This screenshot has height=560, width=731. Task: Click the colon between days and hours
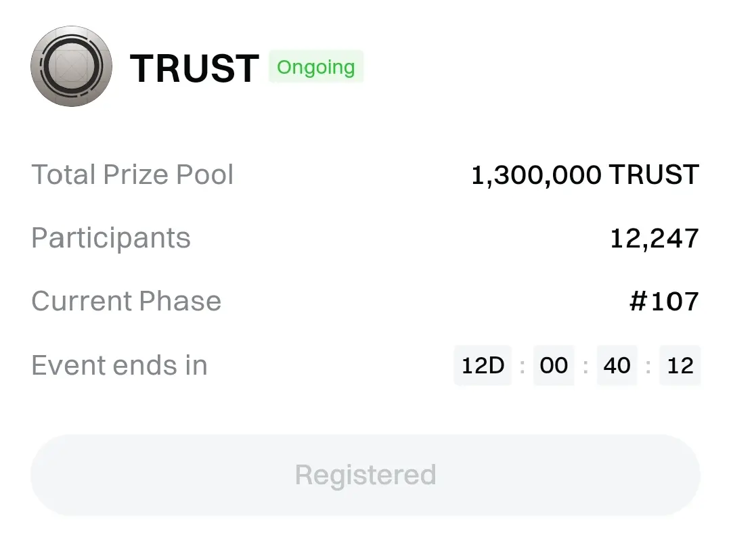[x=522, y=366]
